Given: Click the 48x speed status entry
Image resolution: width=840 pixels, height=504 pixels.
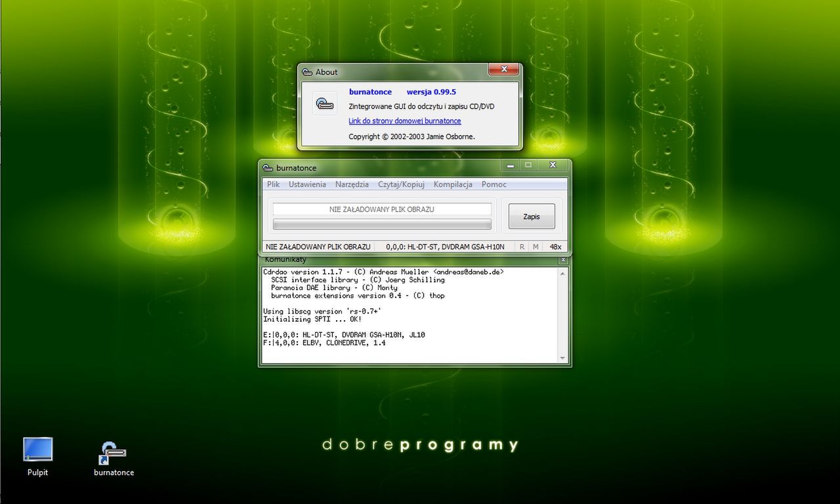Looking at the screenshot, I should 555,247.
